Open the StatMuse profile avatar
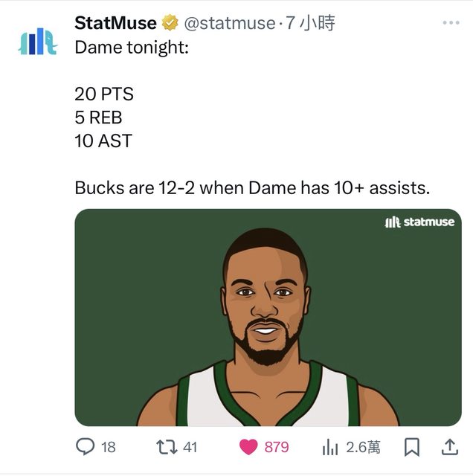Viewport: 473px width, 476px height. click(x=37, y=43)
